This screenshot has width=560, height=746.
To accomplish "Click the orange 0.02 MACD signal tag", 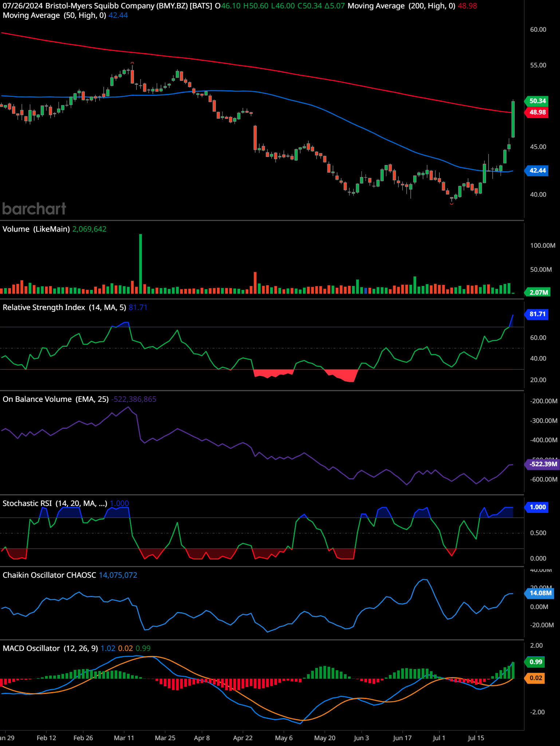I will point(535,678).
